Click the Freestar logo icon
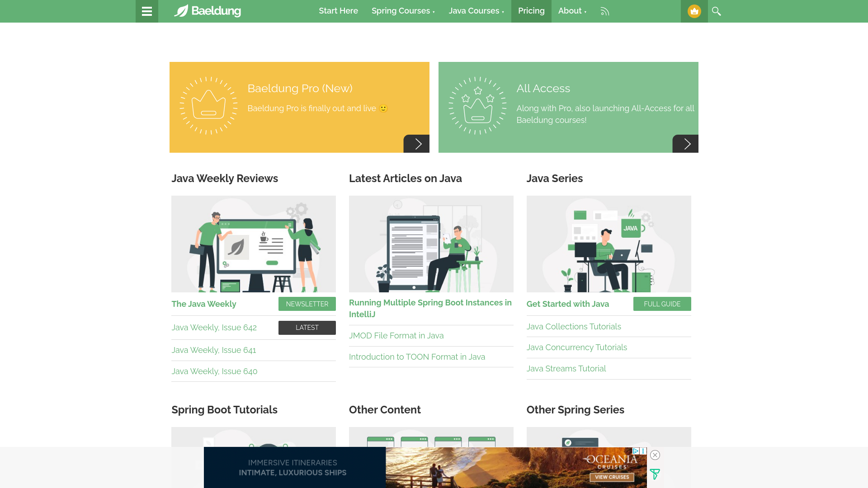The height and width of the screenshot is (488, 868). (x=655, y=474)
